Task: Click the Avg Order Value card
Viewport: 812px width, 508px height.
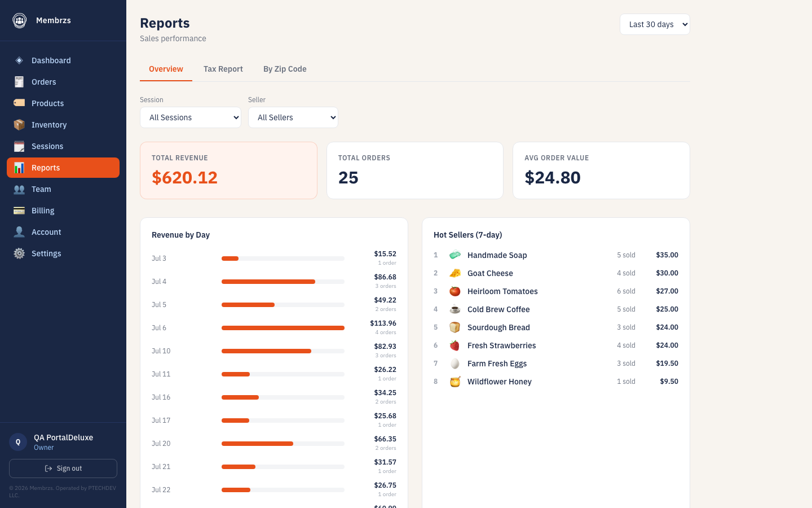Action: [601, 170]
